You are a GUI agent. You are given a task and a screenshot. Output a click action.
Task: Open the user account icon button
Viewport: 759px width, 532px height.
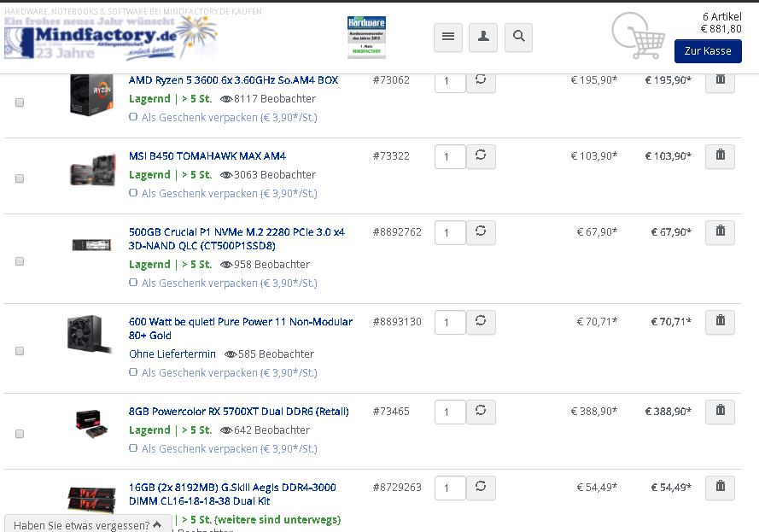pos(483,38)
